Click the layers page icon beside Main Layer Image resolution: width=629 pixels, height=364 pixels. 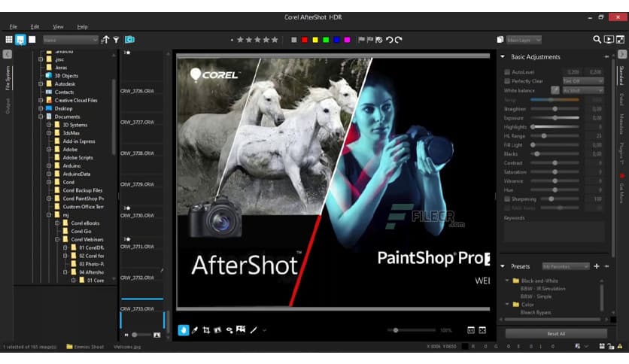(x=500, y=40)
